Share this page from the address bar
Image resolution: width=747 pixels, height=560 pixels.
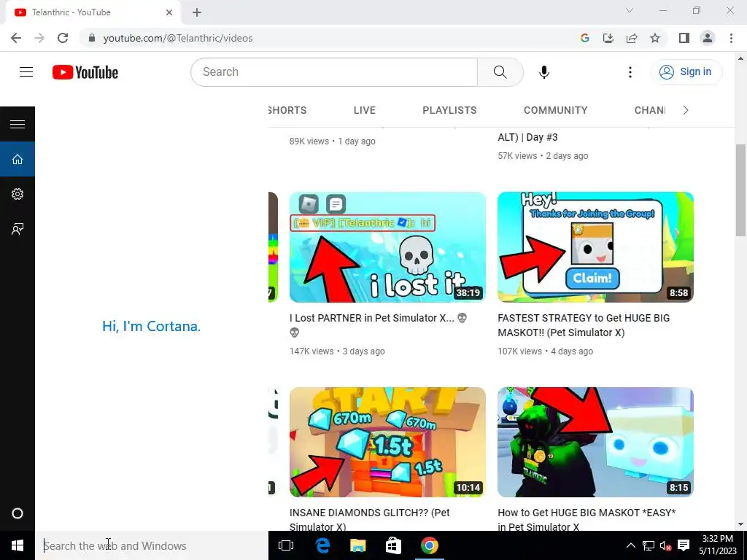(632, 38)
